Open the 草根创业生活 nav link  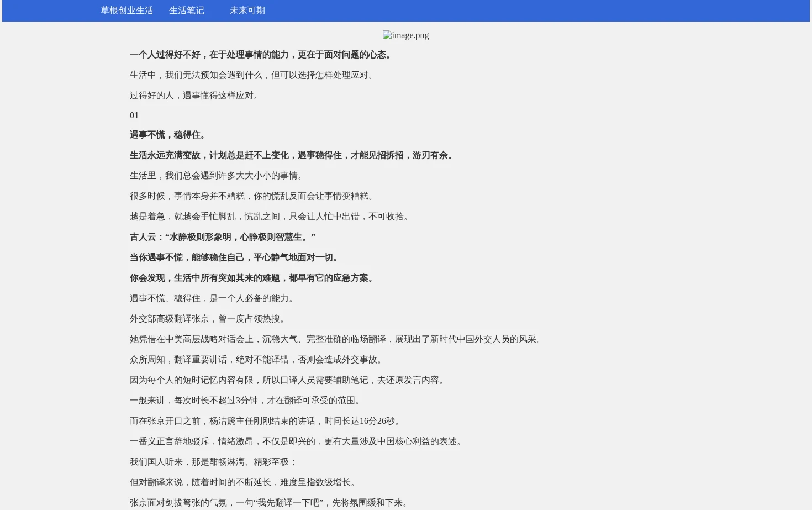coord(126,10)
